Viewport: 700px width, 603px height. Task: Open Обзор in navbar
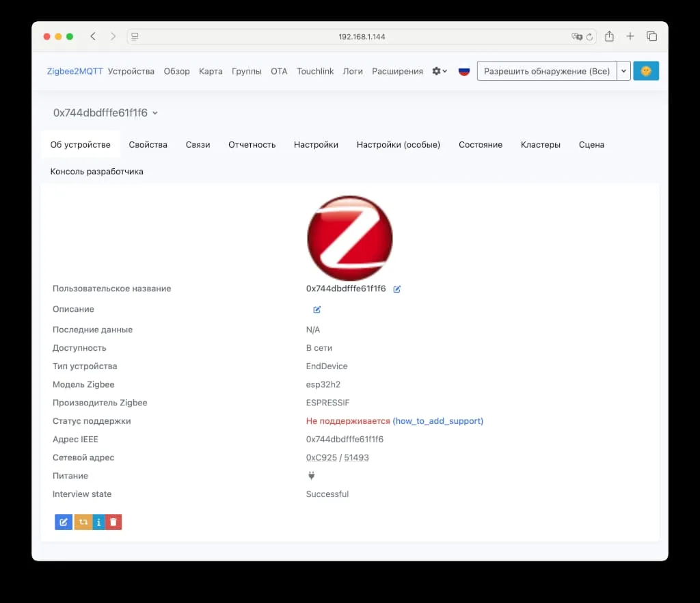tap(177, 71)
